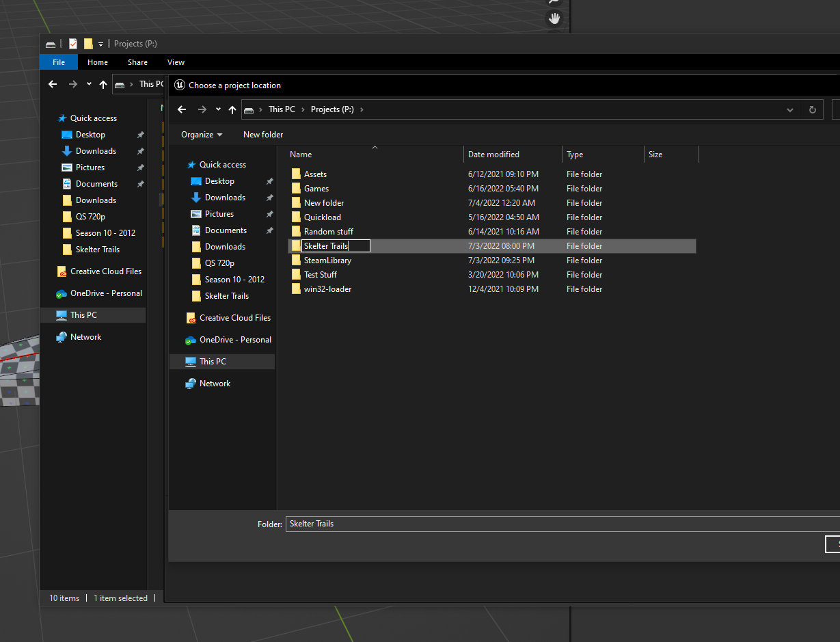Image resolution: width=840 pixels, height=642 pixels.
Task: Click Projects (P:) in the dialog breadcrumb
Action: 332,109
